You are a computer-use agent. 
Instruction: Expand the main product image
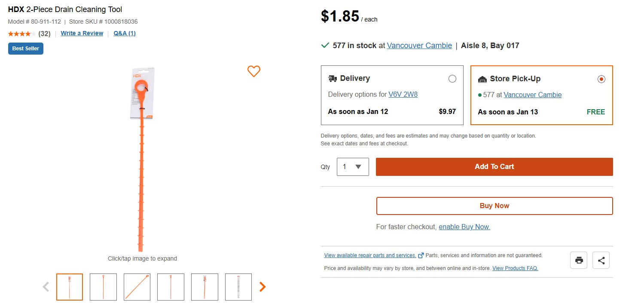[142, 159]
